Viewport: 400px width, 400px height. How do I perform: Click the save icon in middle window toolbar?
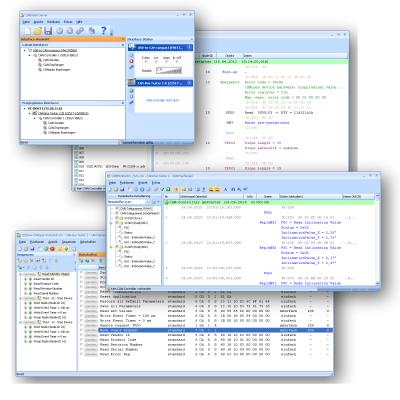click(122, 189)
